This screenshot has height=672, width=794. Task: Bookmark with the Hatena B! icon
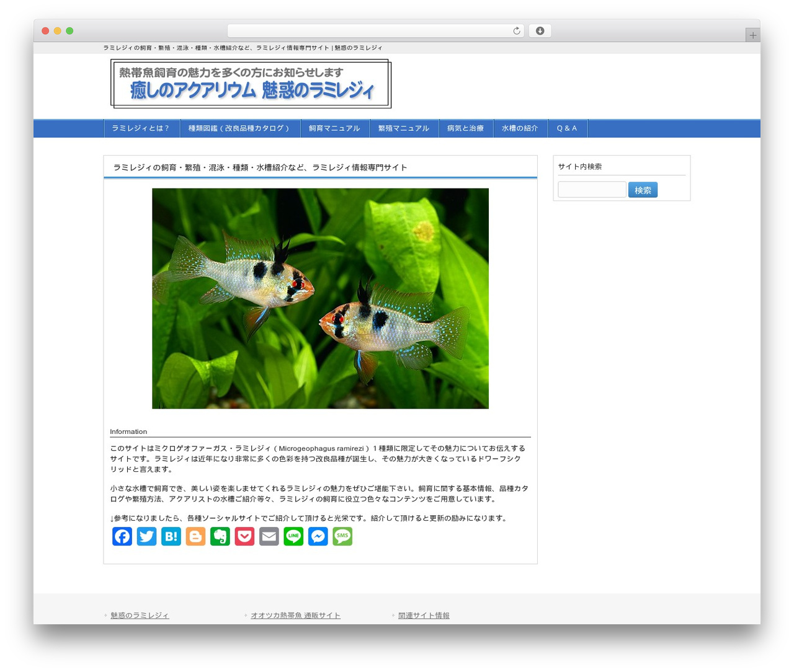(x=171, y=536)
